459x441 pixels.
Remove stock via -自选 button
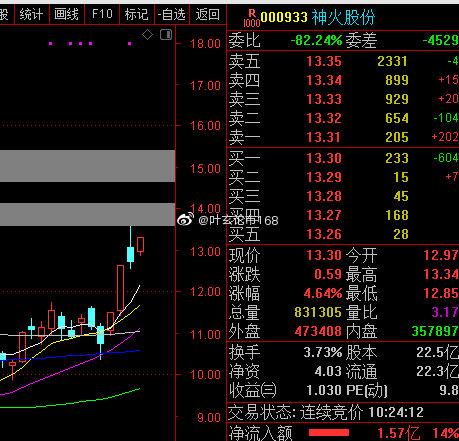tap(172, 15)
